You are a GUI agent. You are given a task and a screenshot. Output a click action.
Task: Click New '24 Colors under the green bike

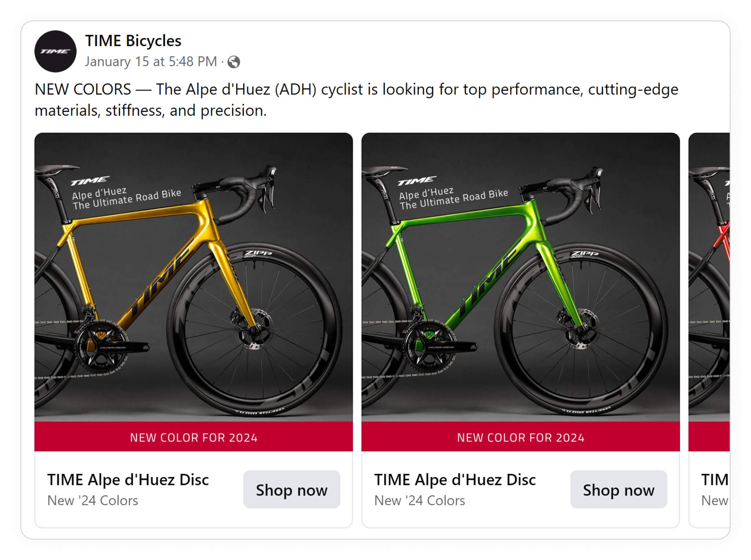419,501
